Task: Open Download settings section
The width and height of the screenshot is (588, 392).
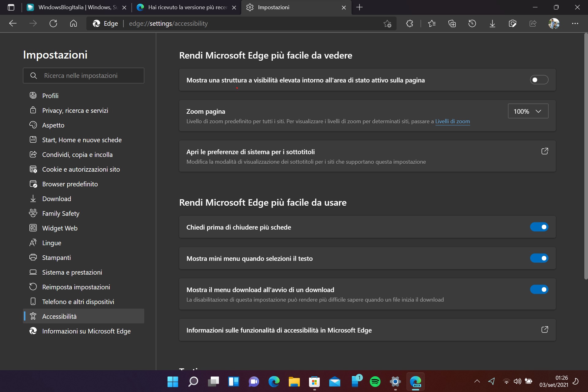Action: coord(84,199)
